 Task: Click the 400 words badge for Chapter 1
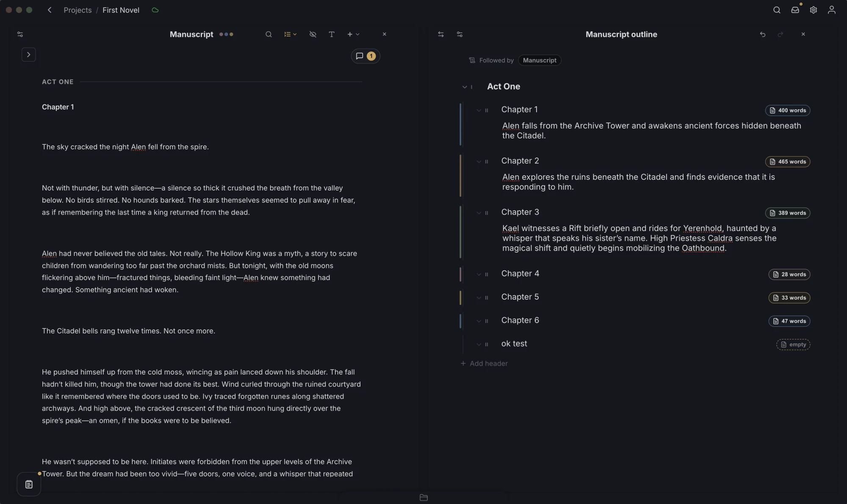click(787, 110)
